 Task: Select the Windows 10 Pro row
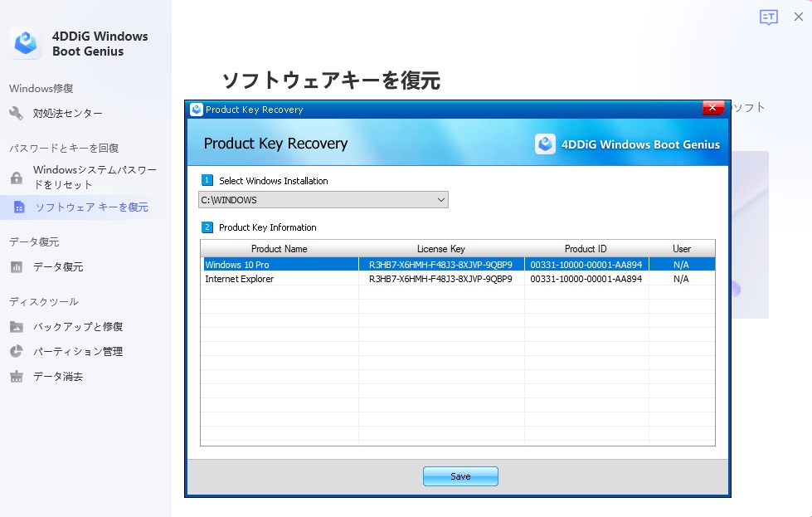point(458,264)
